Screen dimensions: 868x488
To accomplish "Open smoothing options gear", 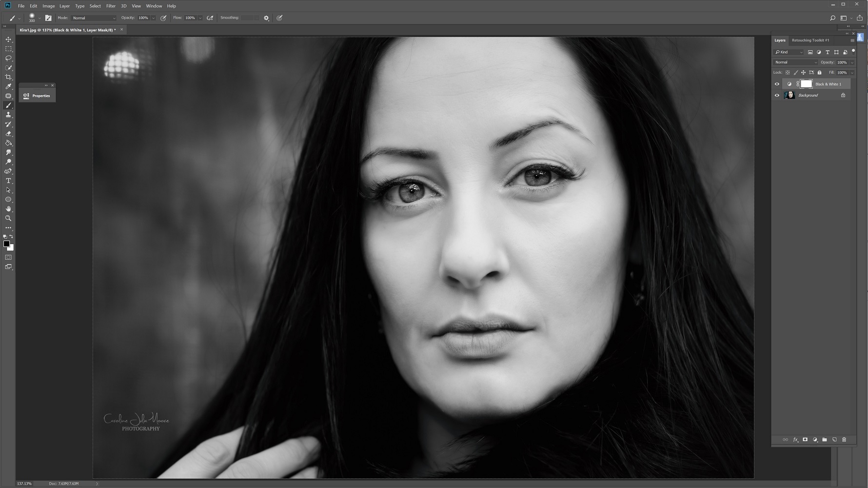I will coord(266,18).
